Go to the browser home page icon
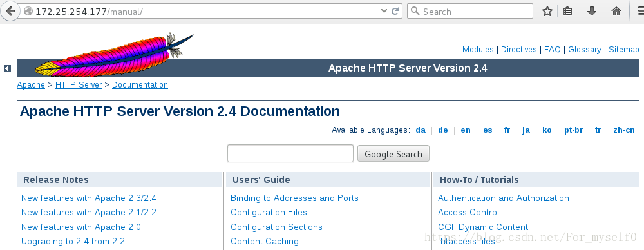Screen dimensions: 644x250 tap(616, 12)
